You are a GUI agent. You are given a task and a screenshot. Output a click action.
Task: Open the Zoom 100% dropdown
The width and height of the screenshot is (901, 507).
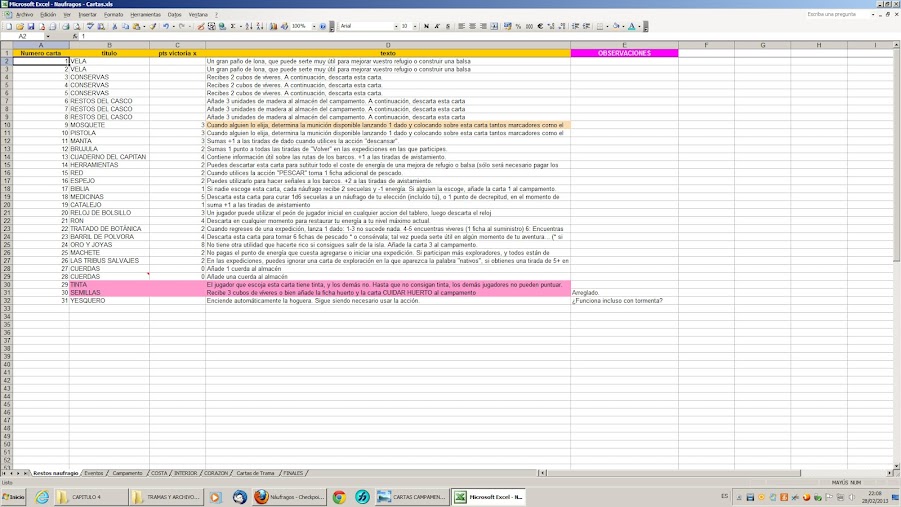[314, 26]
